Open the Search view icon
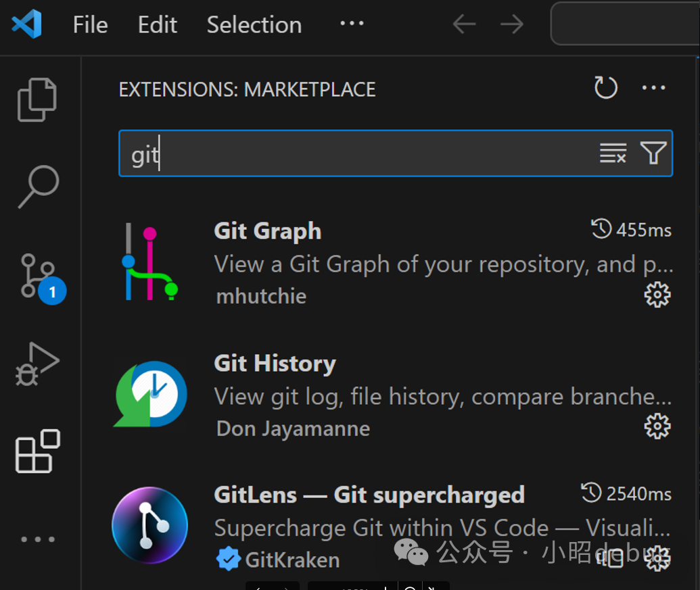The width and height of the screenshot is (700, 590). pos(39,187)
